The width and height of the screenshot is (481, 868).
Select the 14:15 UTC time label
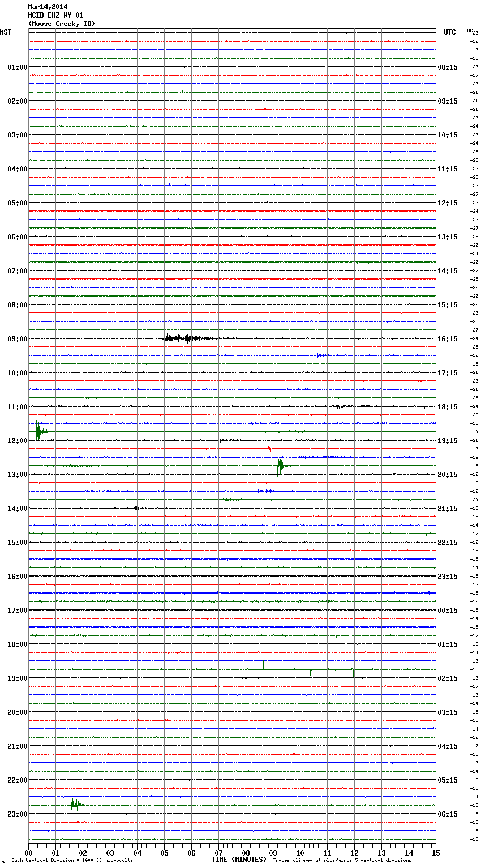[x=448, y=271]
